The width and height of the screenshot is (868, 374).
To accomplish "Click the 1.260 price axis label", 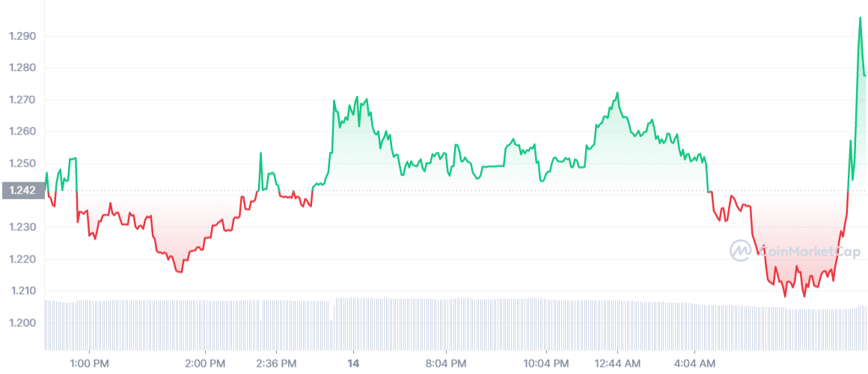I will coord(22,132).
